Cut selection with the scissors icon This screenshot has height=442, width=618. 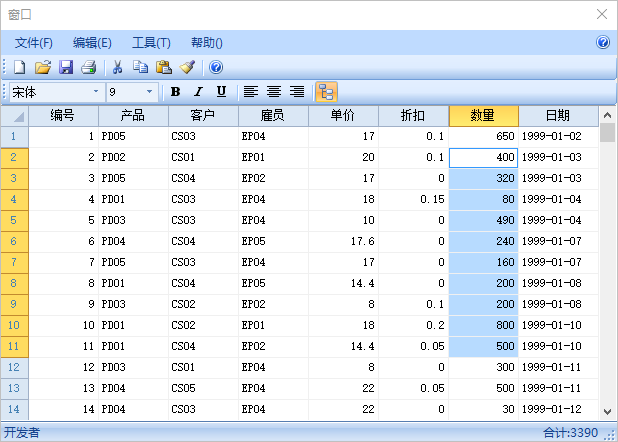click(117, 67)
